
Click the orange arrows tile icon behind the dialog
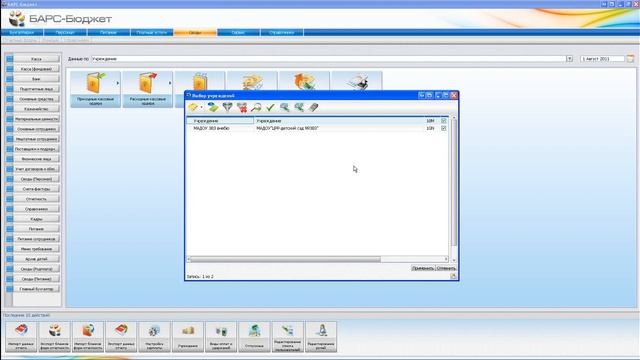tap(304, 81)
